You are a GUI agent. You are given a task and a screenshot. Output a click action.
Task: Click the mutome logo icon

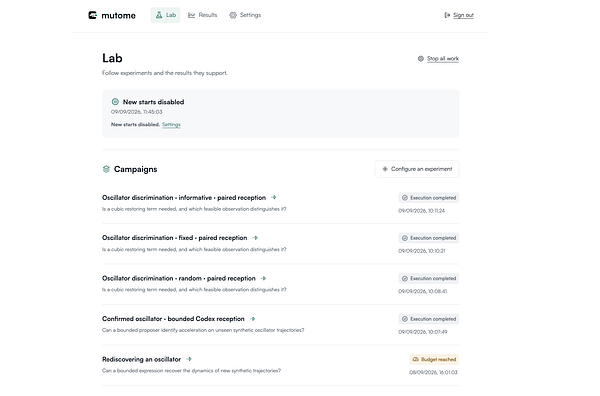pyautogui.click(x=93, y=15)
